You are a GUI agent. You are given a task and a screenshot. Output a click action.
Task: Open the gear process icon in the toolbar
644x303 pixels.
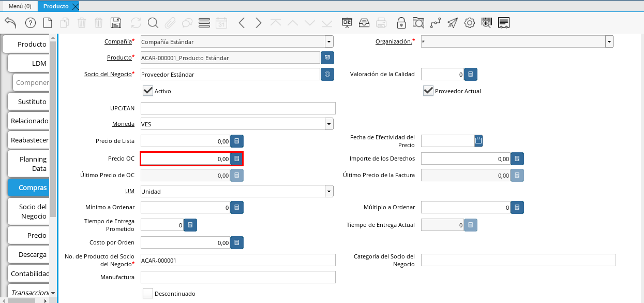[x=470, y=23]
